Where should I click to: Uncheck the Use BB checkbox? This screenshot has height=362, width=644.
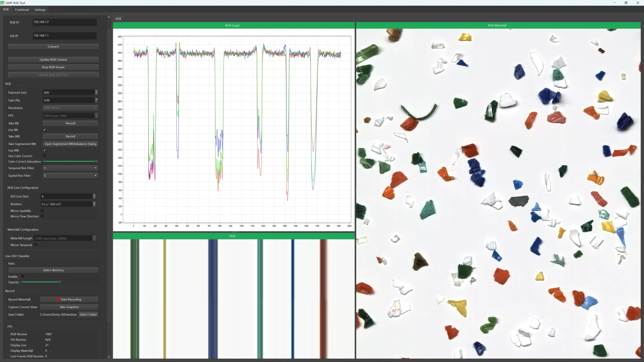tap(45, 130)
